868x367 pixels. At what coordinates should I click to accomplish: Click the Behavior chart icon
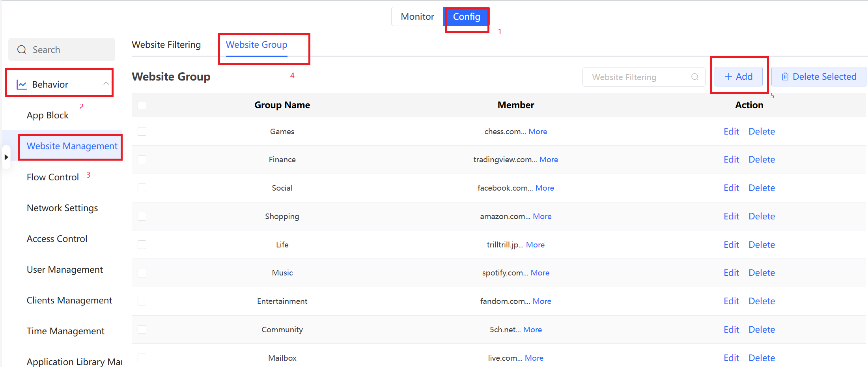pyautogui.click(x=21, y=84)
